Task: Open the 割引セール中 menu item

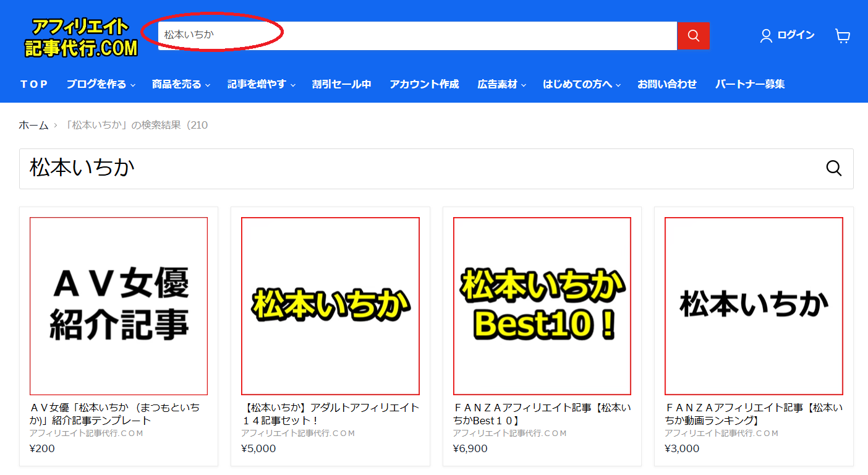Action: [341, 84]
